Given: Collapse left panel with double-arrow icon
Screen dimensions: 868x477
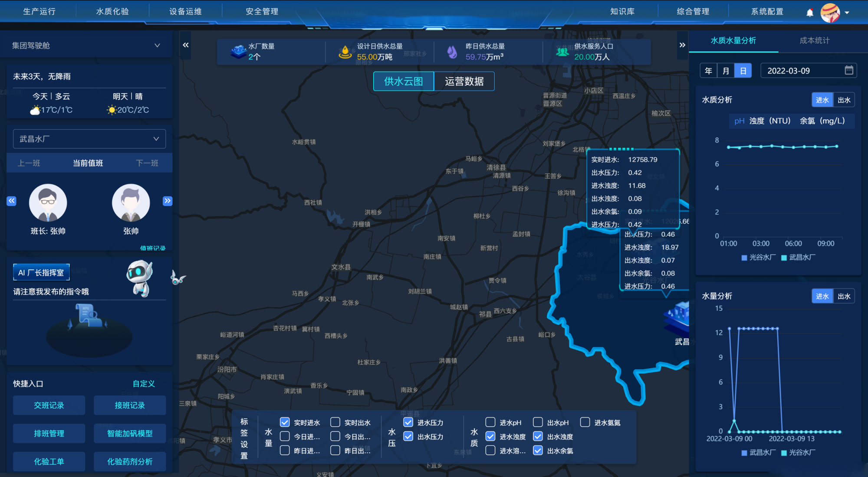Looking at the screenshot, I should tap(186, 45).
